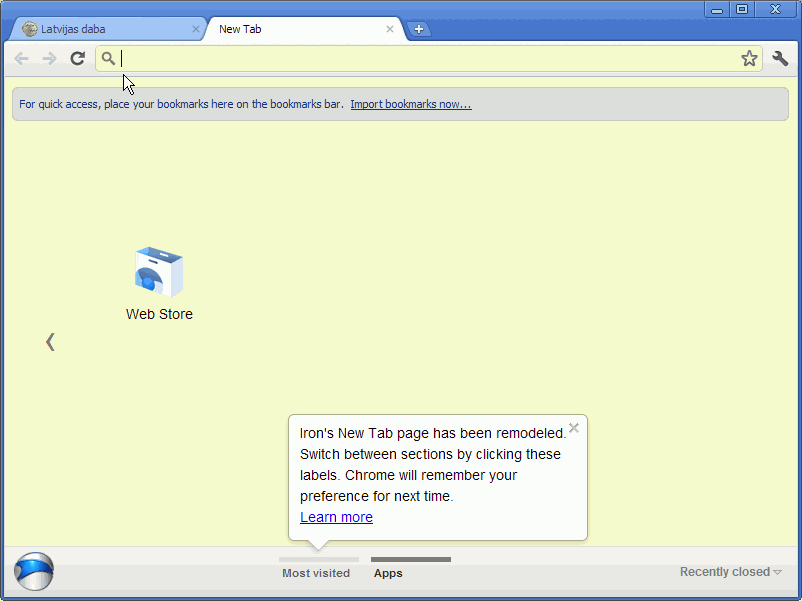
Task: Focus the address bar input field
Action: click(429, 58)
